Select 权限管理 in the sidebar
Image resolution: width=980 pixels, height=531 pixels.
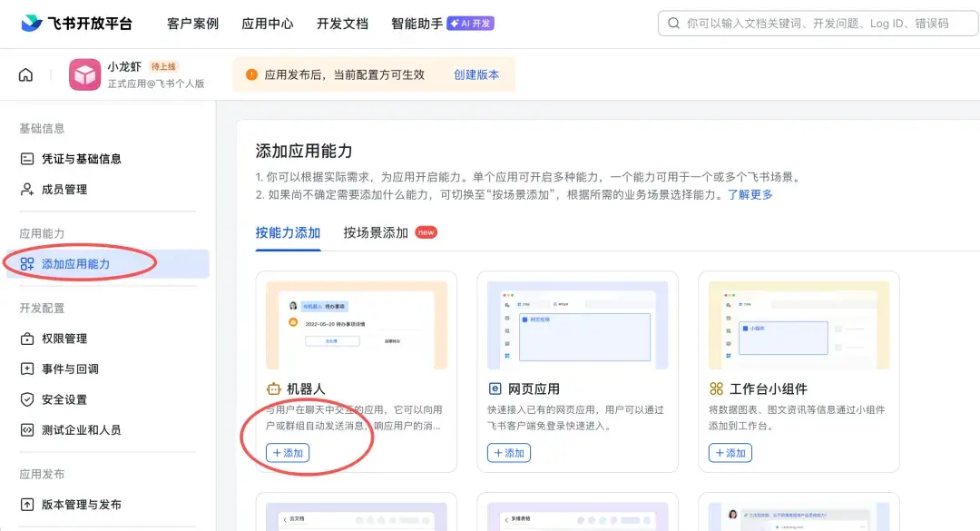coord(107,339)
